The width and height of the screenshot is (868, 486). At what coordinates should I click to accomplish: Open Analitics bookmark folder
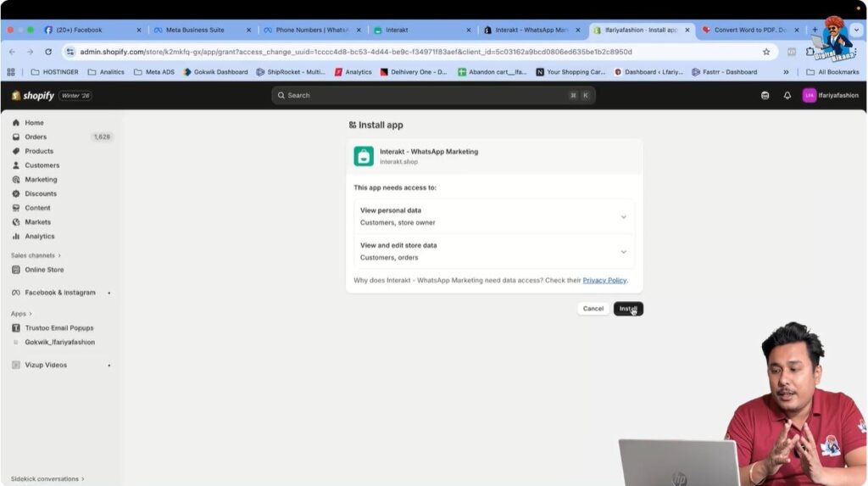point(106,72)
